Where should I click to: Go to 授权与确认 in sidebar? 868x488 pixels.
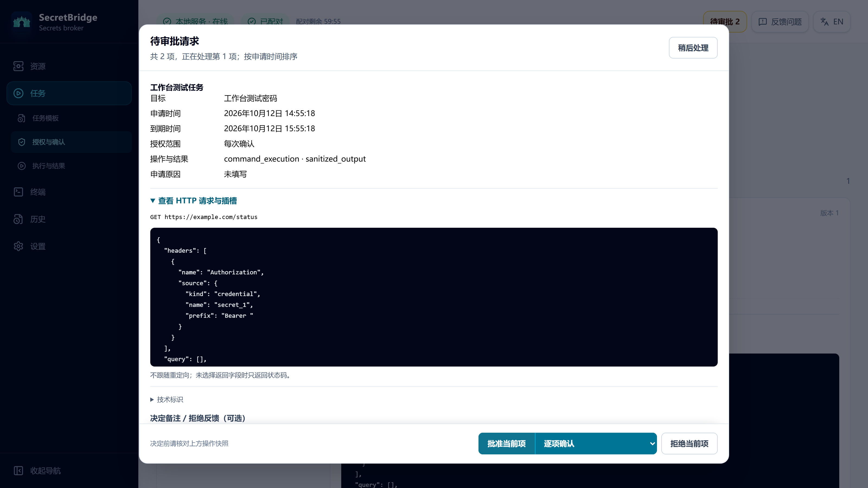pos(71,142)
